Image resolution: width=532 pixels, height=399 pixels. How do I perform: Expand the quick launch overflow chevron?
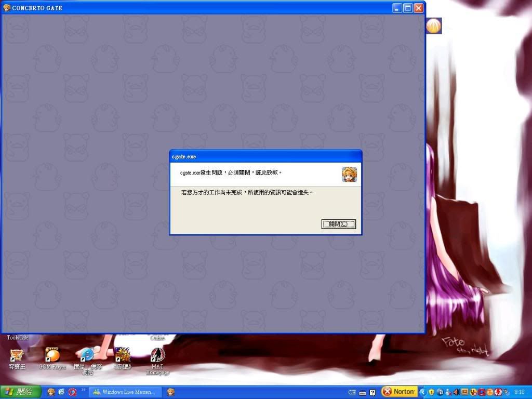(x=83, y=390)
